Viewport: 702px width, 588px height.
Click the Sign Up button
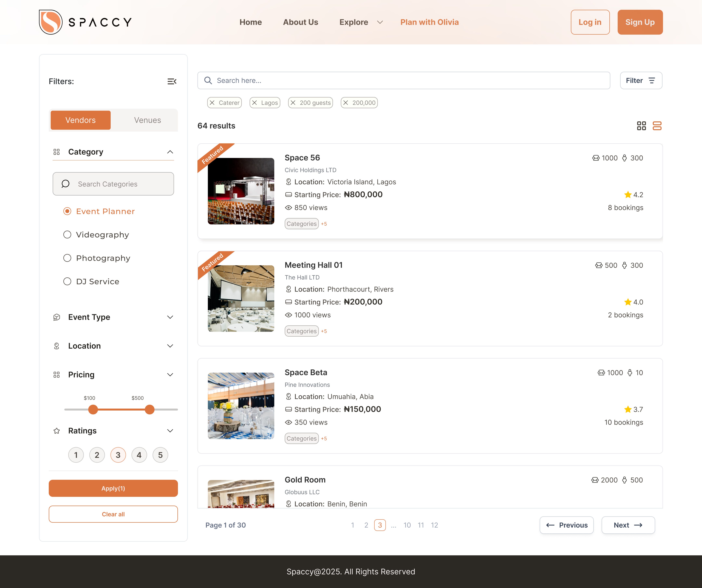[640, 22]
